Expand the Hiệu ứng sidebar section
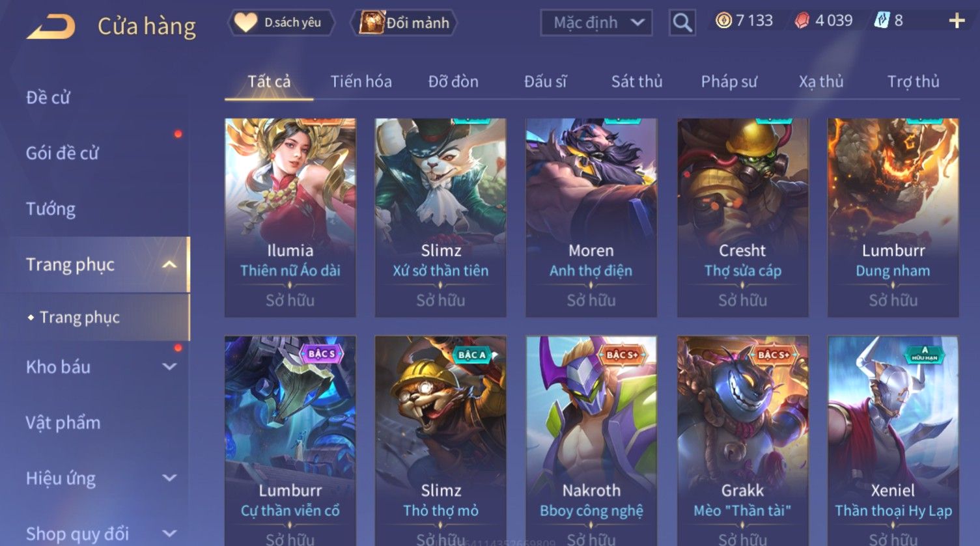The width and height of the screenshot is (980, 546). [169, 478]
